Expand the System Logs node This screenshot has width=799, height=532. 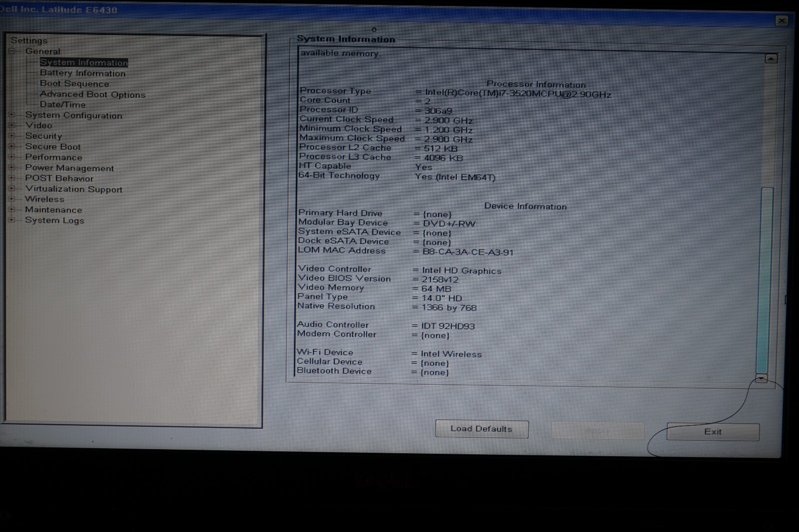[x=12, y=220]
